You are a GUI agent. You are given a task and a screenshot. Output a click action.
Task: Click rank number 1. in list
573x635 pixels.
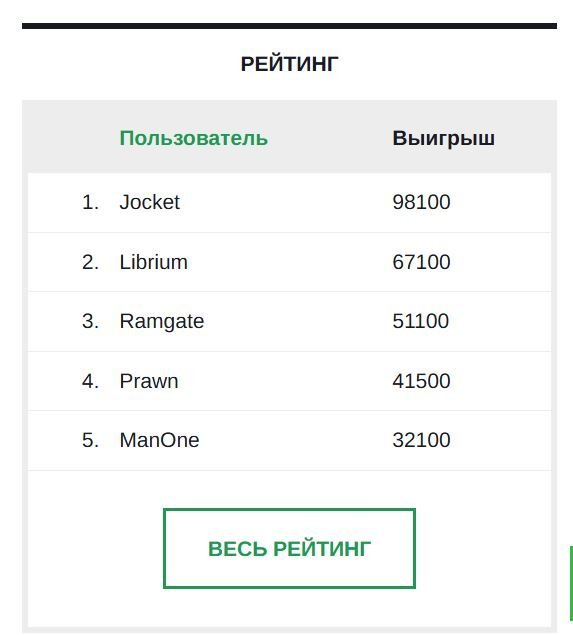click(90, 202)
